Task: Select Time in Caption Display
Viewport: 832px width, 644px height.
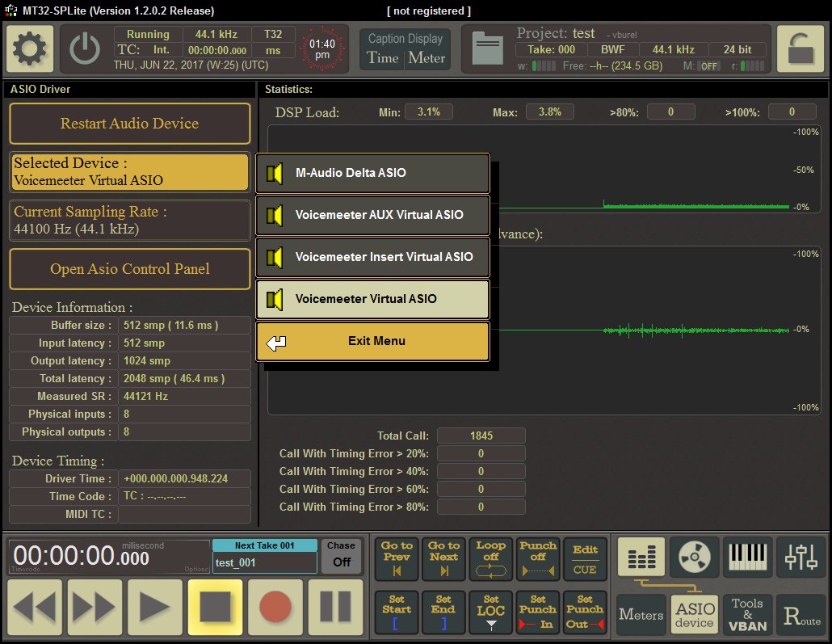Action: tap(383, 57)
